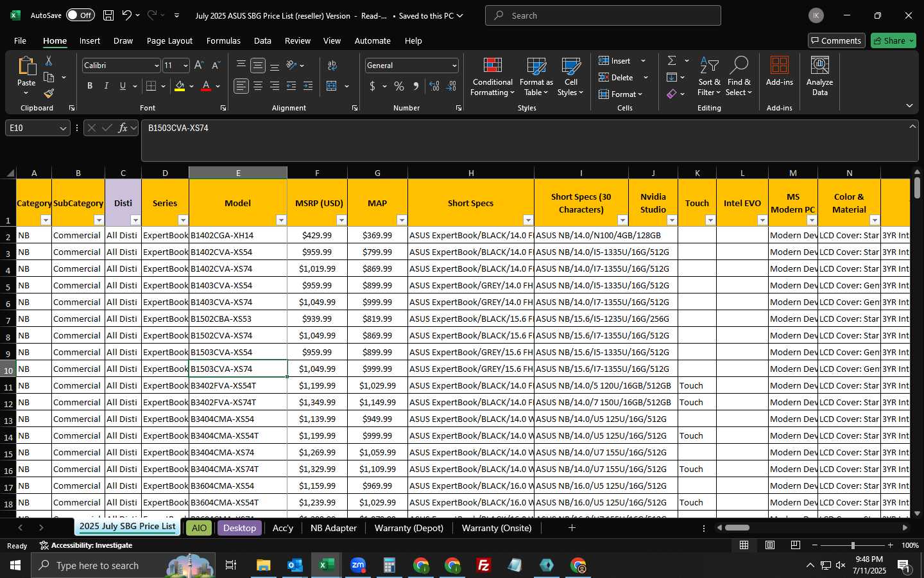The width and height of the screenshot is (924, 578).
Task: Increase font size with larger A icon
Action: (199, 66)
